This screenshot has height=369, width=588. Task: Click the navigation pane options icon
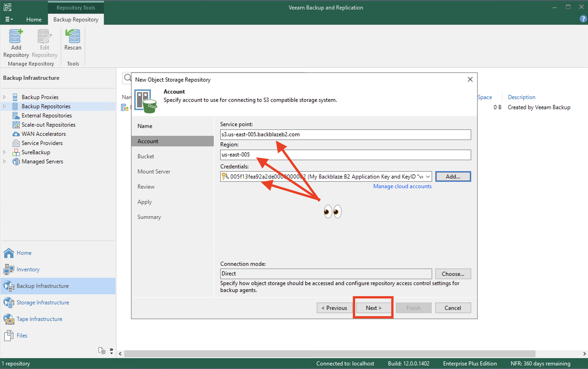(102, 350)
